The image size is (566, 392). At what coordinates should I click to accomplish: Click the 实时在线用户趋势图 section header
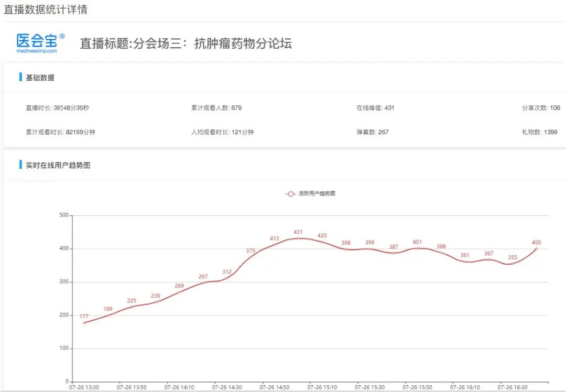[58, 165]
